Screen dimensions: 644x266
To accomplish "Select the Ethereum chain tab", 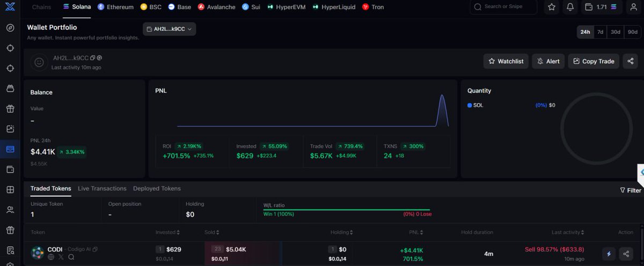I will (115, 7).
